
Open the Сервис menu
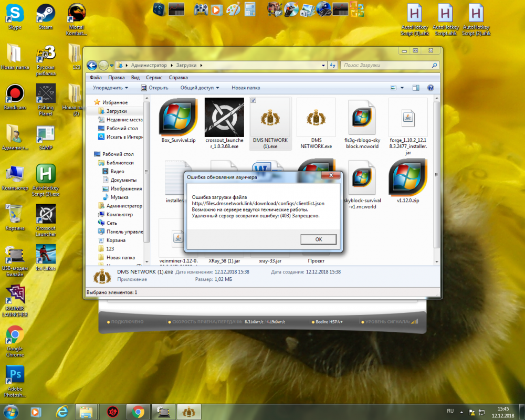154,77
